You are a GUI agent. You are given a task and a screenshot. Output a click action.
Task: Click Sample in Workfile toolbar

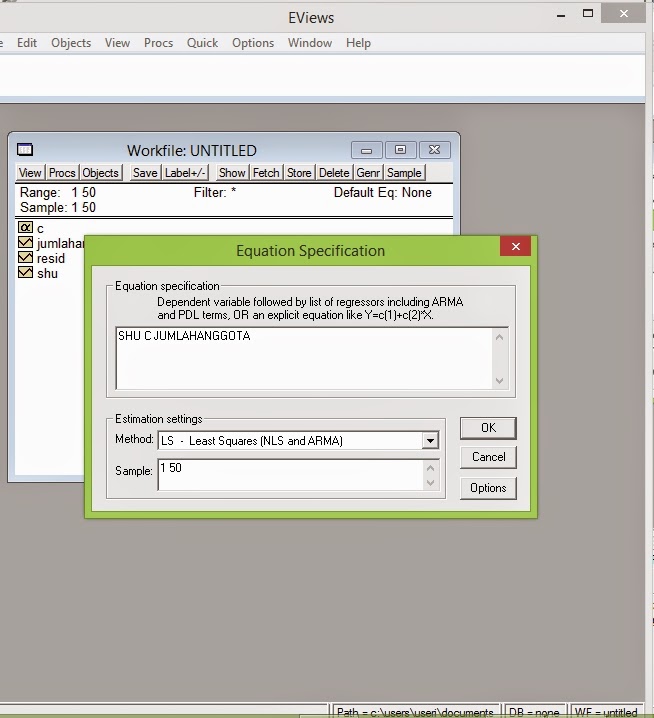pos(404,173)
